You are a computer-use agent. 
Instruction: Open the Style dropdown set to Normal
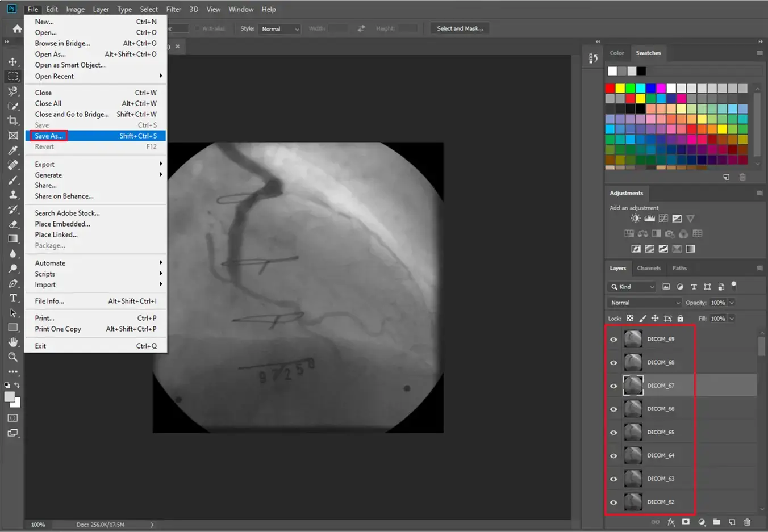(279, 29)
